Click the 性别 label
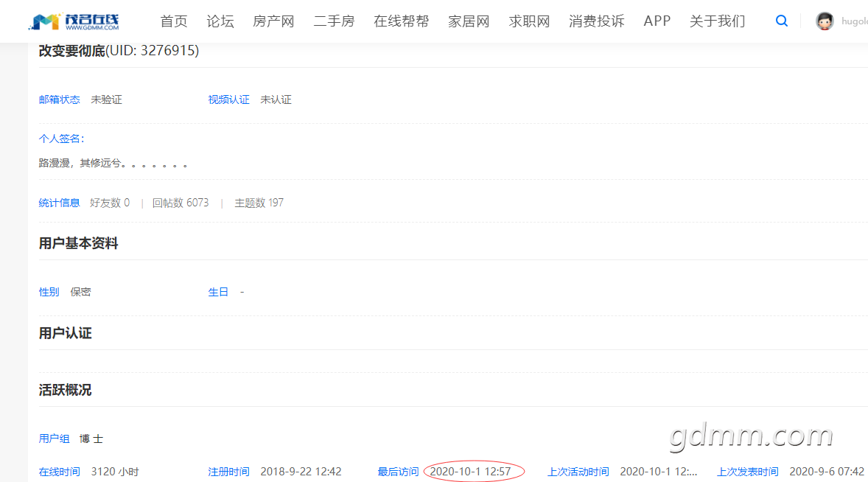868x482 pixels. pyautogui.click(x=49, y=292)
